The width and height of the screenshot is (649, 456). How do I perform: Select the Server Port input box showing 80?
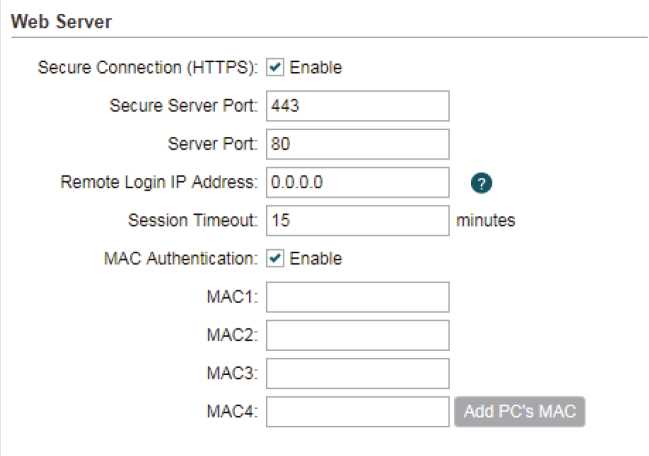(358, 144)
